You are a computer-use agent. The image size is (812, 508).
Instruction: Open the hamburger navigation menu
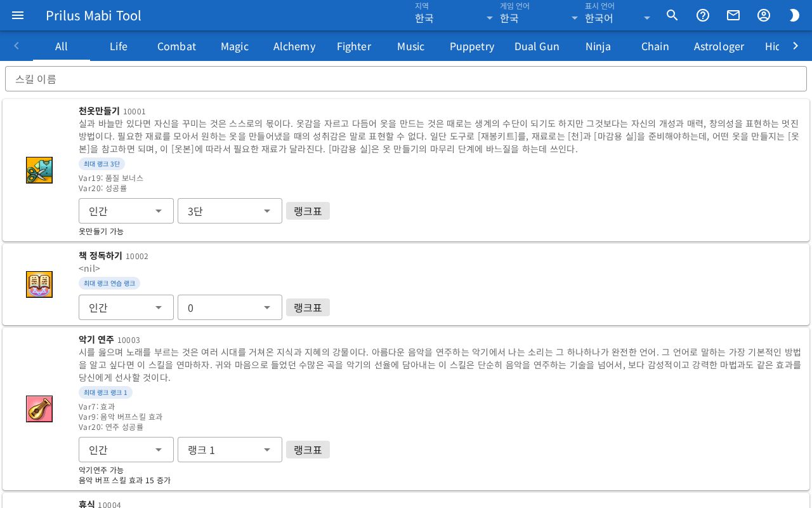click(18, 15)
